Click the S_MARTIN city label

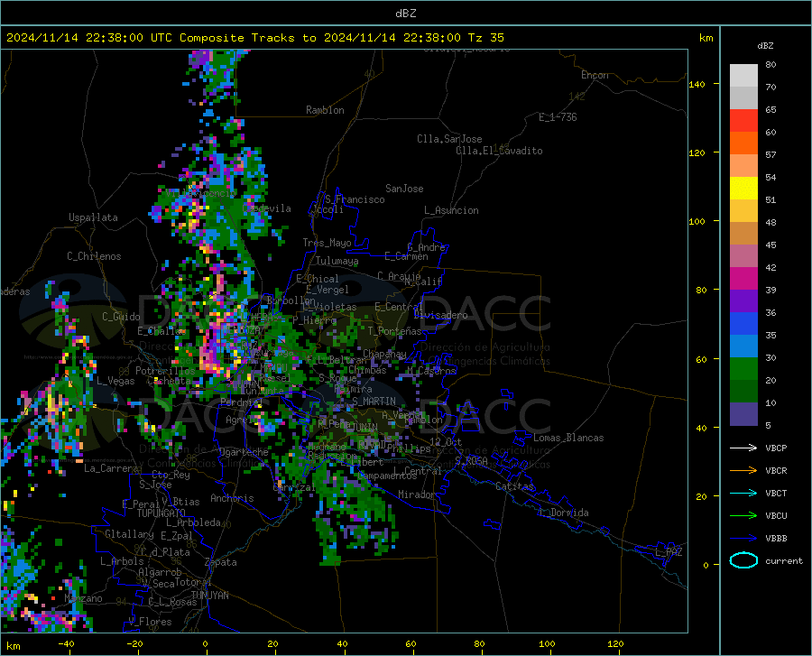[x=374, y=402]
